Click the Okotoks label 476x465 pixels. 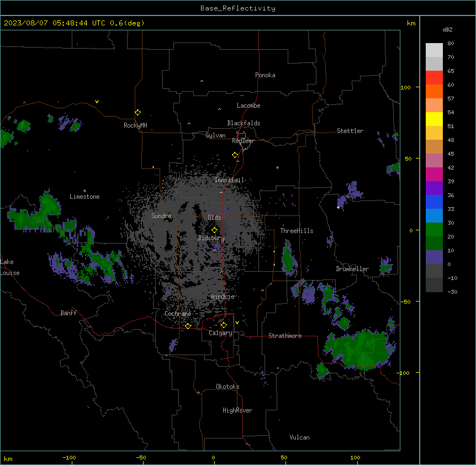click(x=228, y=387)
